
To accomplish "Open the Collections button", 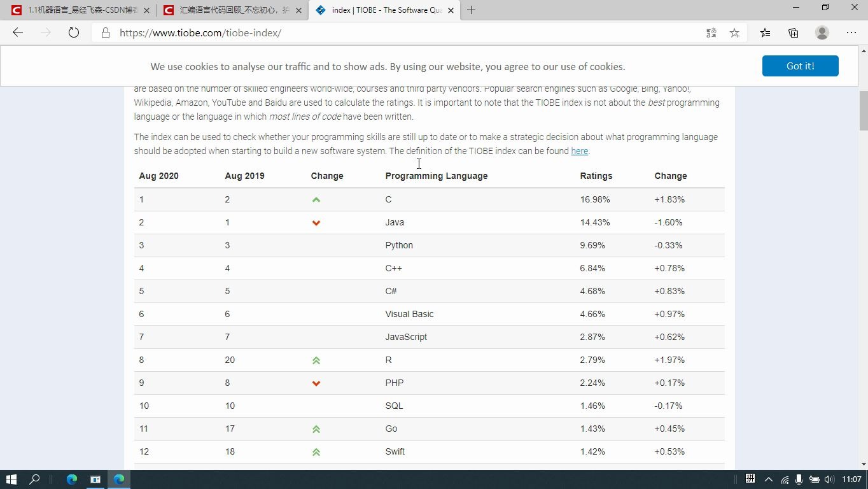I will 794,33.
